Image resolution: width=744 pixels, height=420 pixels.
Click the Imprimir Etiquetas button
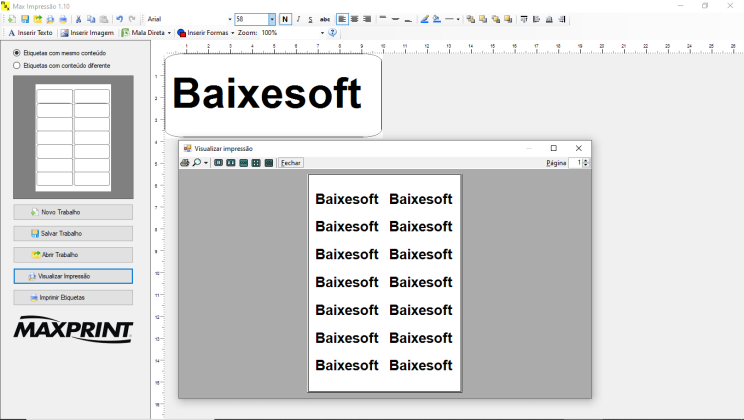[x=73, y=298]
